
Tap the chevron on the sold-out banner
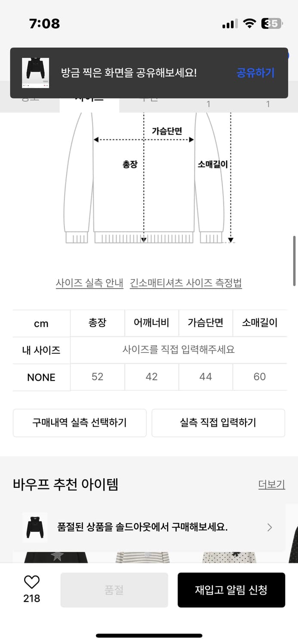270,527
